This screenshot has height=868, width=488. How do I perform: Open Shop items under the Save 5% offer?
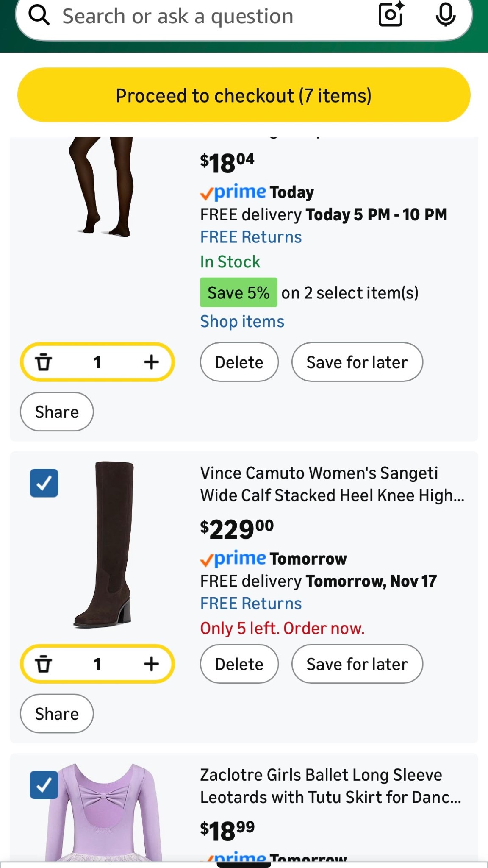[x=242, y=321]
